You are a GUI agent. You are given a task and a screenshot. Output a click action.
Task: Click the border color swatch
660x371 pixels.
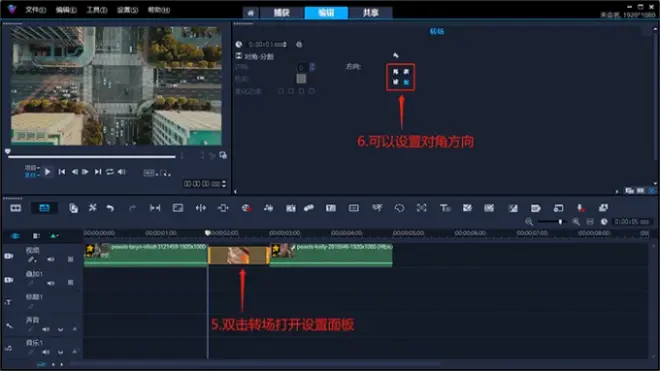pos(301,79)
